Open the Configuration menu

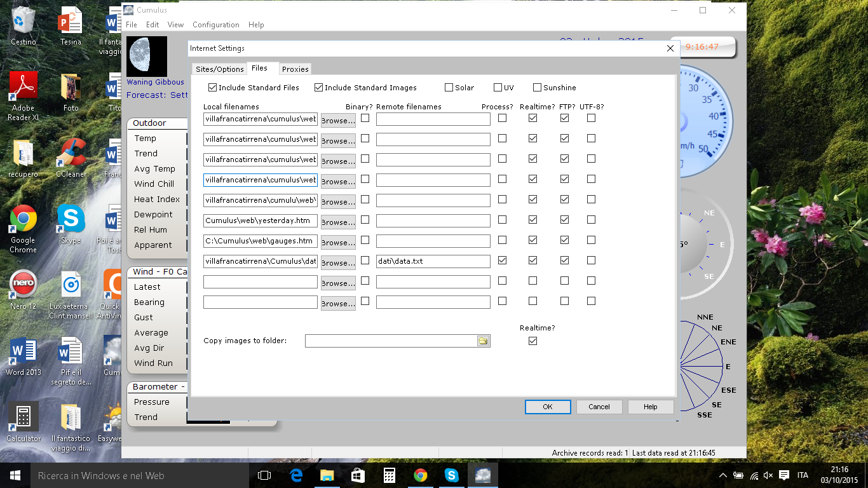tap(215, 25)
